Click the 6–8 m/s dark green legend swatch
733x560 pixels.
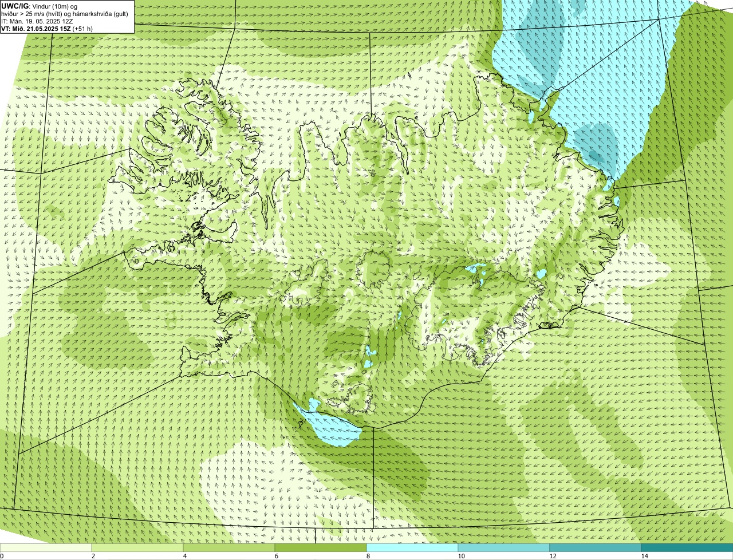(x=321, y=547)
